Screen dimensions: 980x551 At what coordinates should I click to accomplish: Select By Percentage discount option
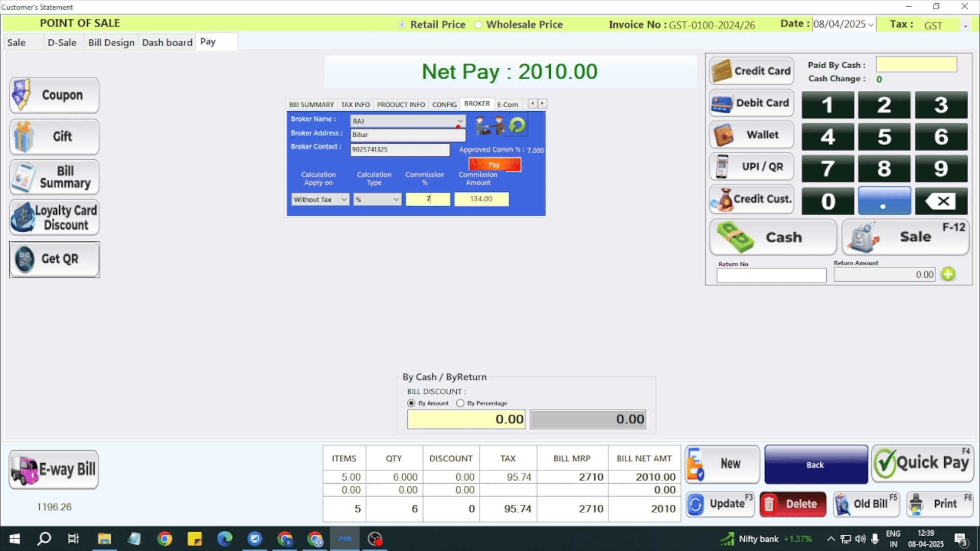click(460, 403)
